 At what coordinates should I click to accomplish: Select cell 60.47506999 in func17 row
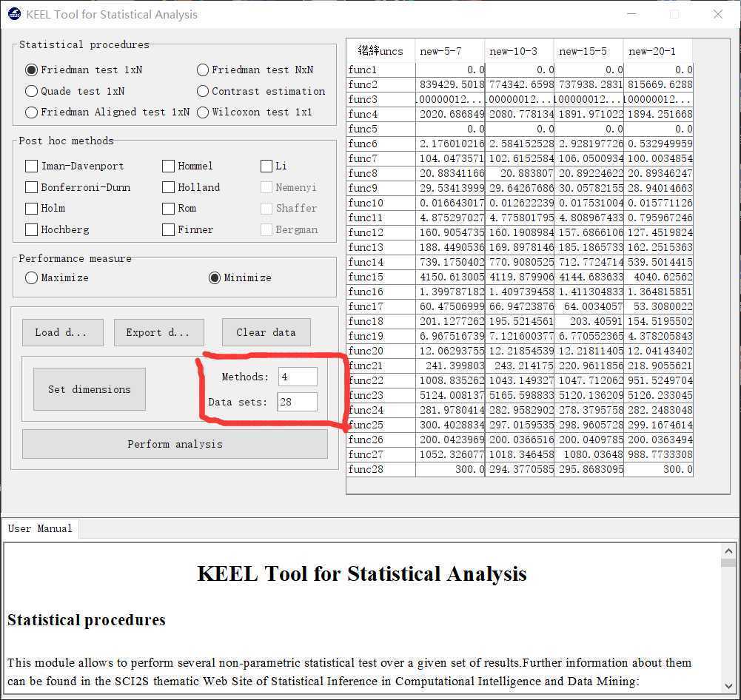click(x=450, y=306)
